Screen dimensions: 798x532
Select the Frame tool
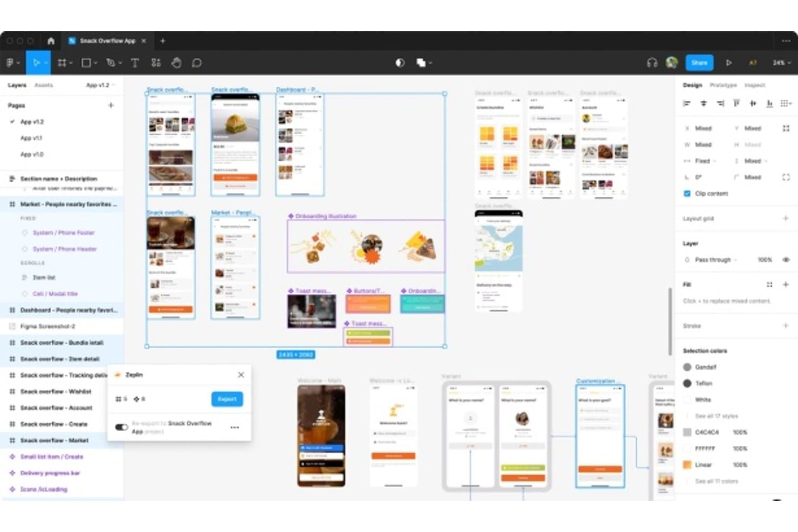click(x=61, y=63)
